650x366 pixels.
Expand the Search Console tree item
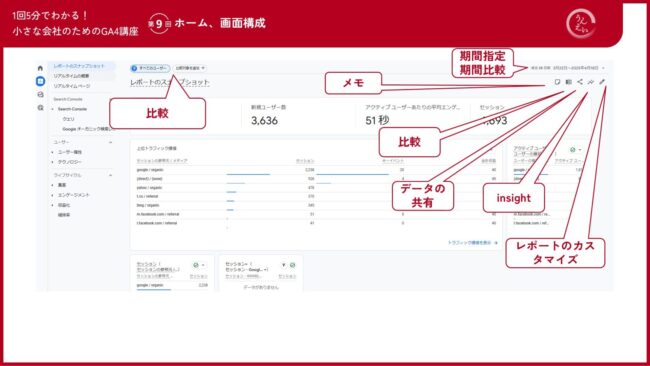click(x=53, y=109)
